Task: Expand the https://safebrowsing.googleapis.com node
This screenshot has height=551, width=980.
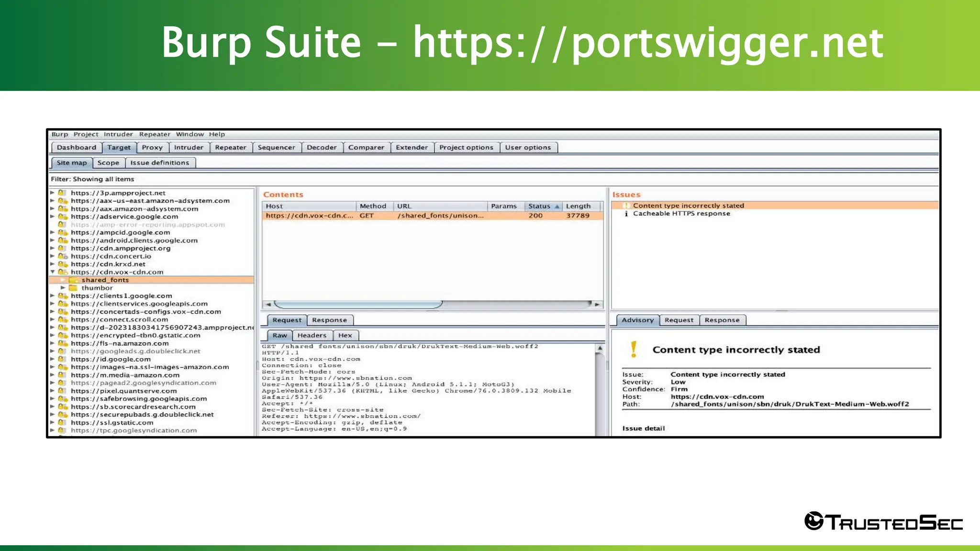Action: pyautogui.click(x=53, y=399)
